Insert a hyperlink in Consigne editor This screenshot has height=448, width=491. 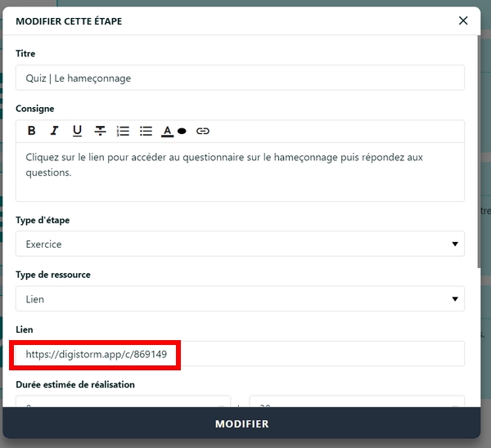point(203,131)
